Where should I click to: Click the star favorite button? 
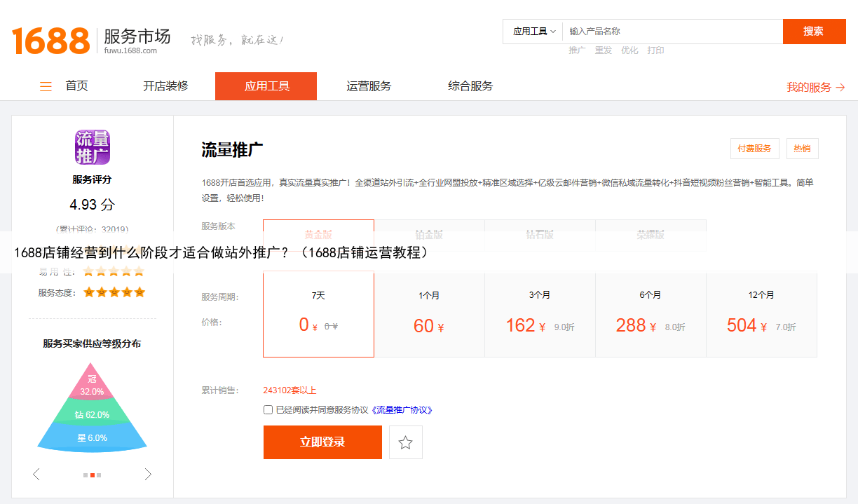click(405, 442)
